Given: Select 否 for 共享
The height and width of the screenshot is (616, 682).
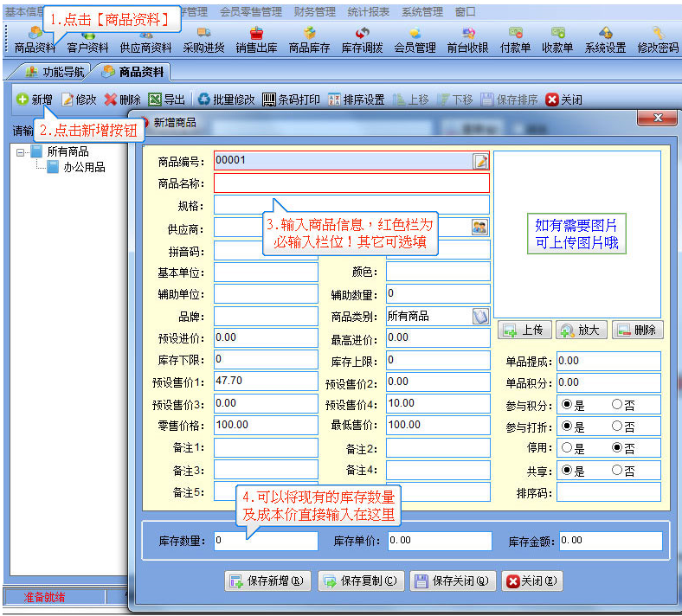Looking at the screenshot, I should [617, 470].
